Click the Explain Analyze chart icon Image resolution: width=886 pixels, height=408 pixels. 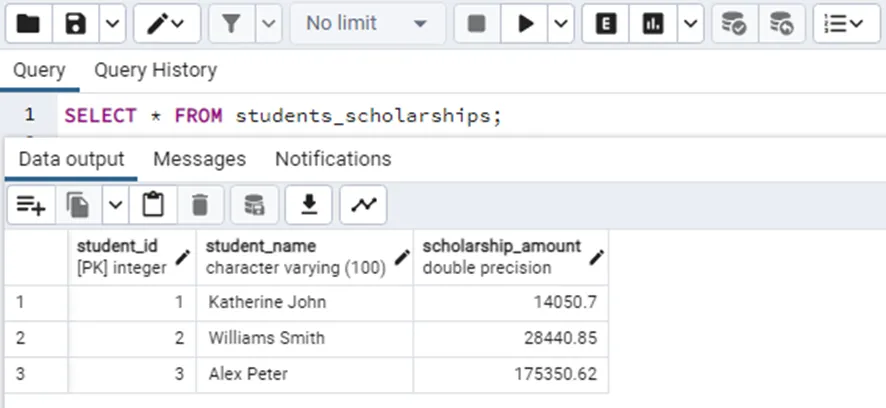click(x=653, y=23)
